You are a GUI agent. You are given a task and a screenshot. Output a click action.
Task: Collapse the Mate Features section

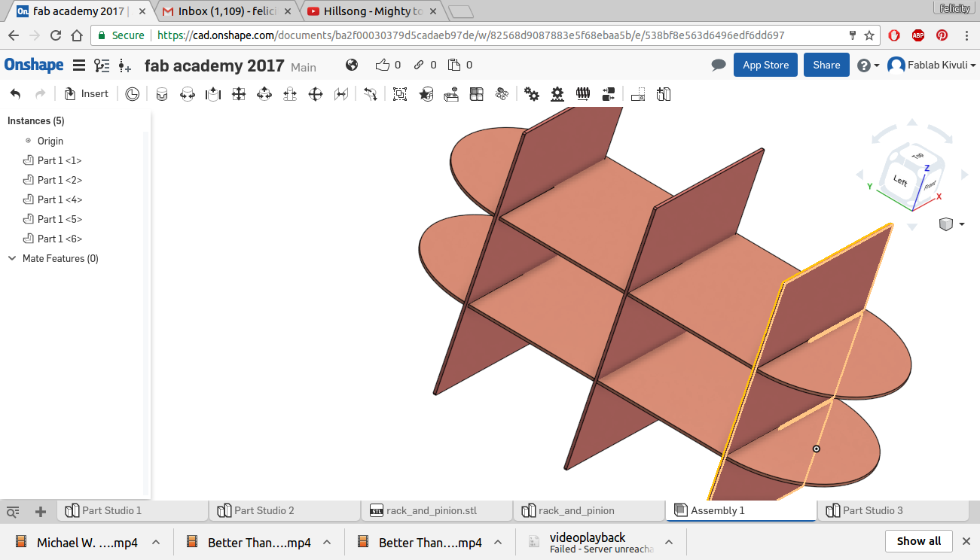pos(12,258)
